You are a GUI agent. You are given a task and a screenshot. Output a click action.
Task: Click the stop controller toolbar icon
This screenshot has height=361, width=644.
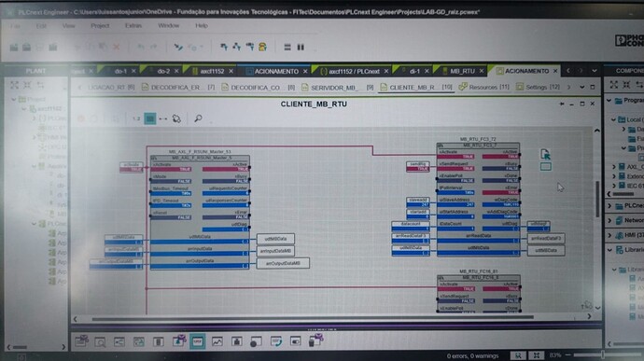pyautogui.click(x=287, y=48)
